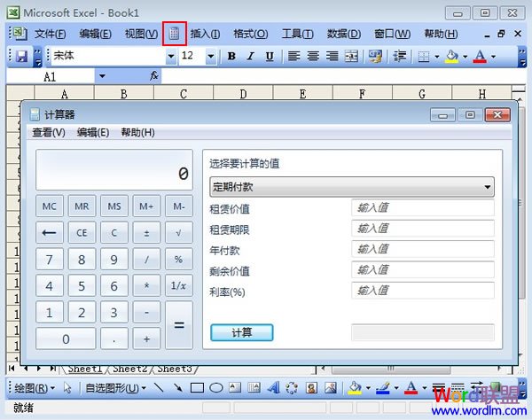532x420 pixels.
Task: Switch to the Sheet1 tab
Action: (x=85, y=369)
